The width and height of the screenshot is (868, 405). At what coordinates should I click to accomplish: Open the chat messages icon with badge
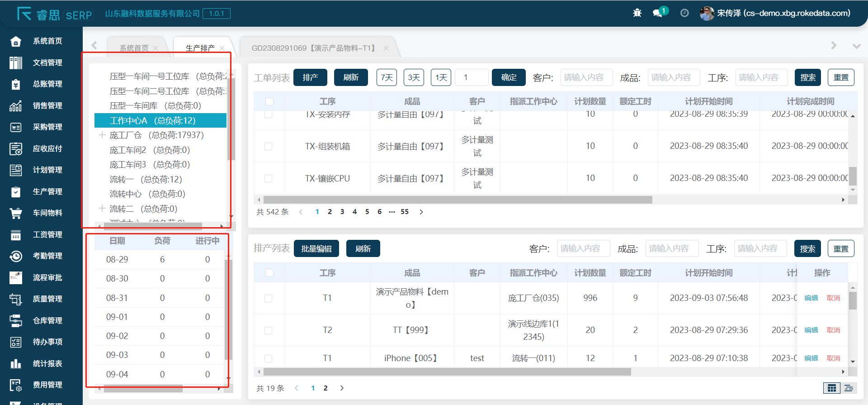point(658,13)
